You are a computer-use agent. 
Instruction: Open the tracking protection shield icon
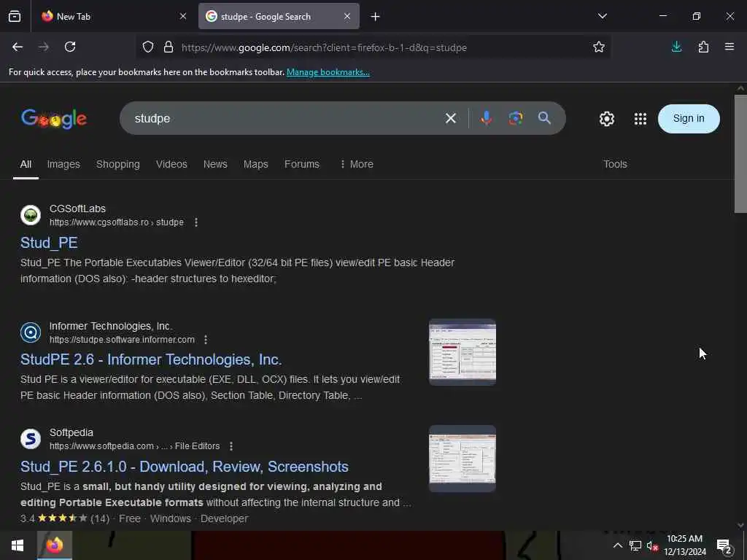[148, 47]
